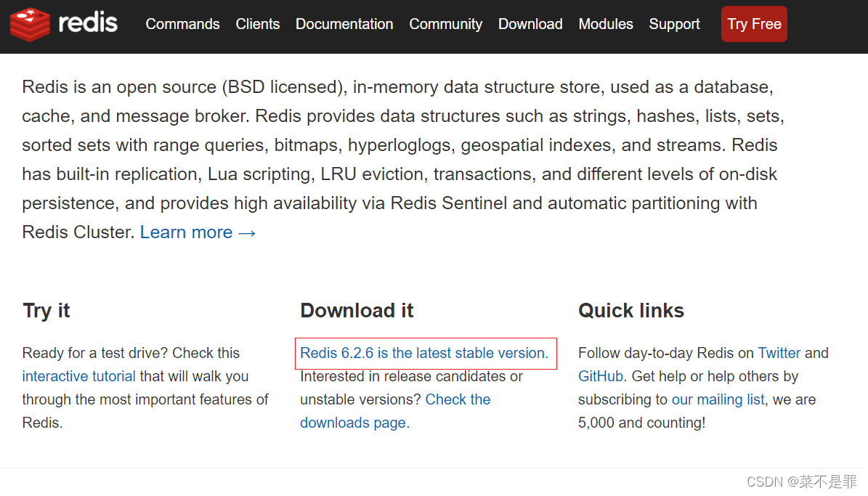Click 'Ready for a test drive?' text
868x496 pixels.
(95, 353)
